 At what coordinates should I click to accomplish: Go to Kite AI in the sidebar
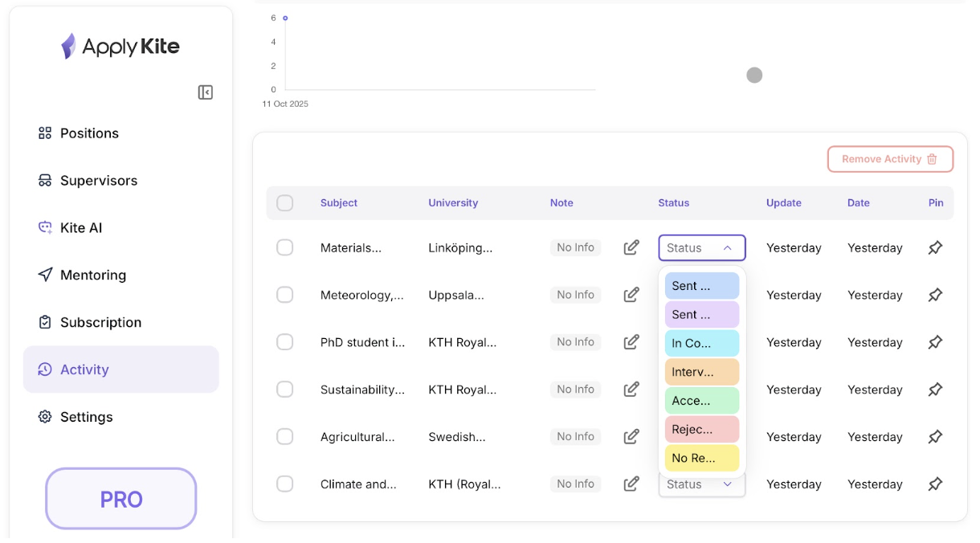(80, 228)
